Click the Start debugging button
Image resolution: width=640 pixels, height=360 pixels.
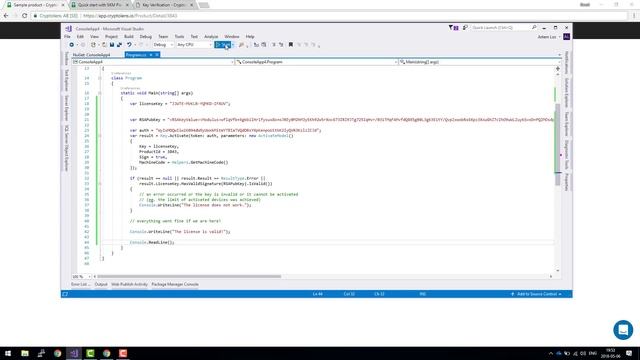point(223,44)
